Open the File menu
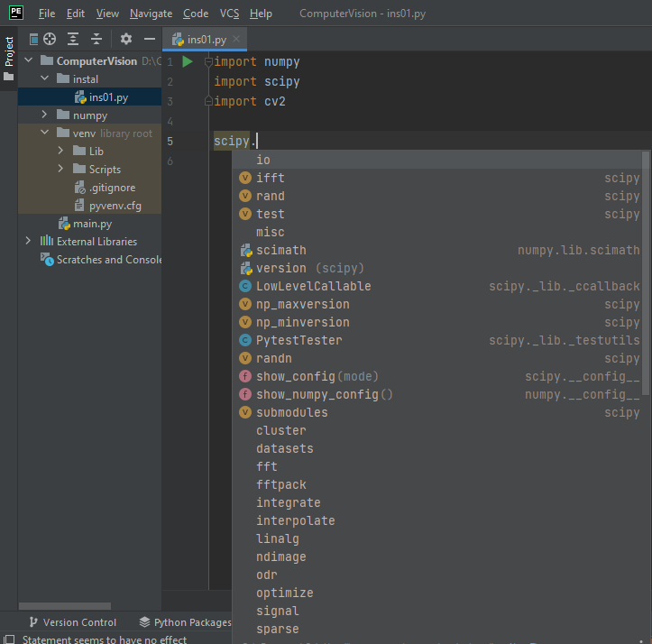 pos(47,14)
